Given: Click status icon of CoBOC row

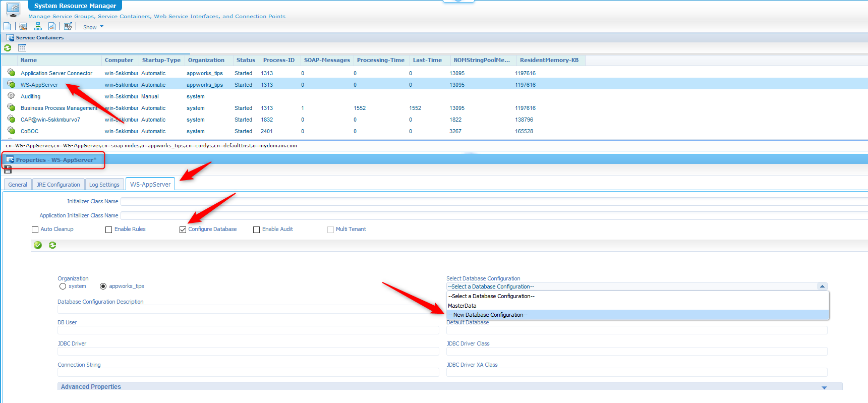Looking at the screenshot, I should pos(11,131).
